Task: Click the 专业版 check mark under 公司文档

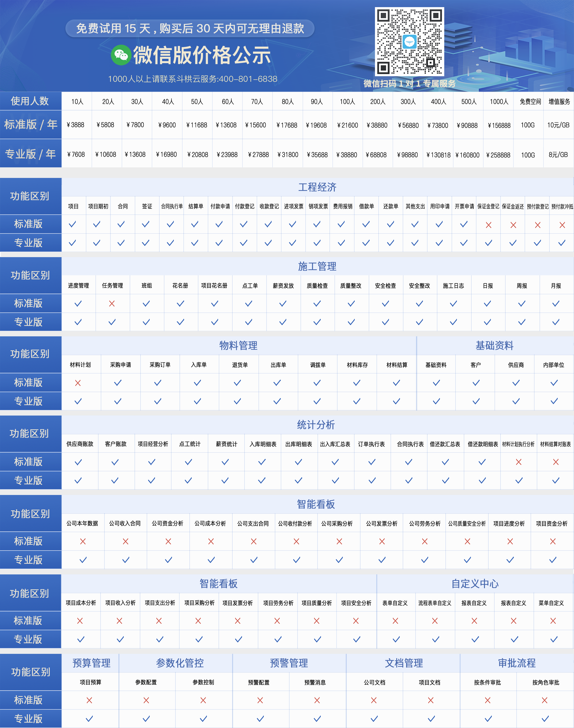Action: click(374, 719)
